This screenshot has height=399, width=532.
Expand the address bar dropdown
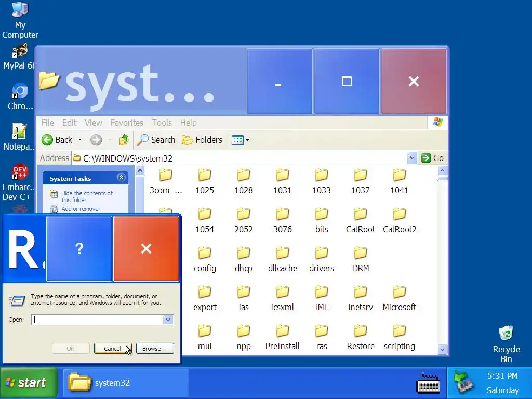click(412, 158)
